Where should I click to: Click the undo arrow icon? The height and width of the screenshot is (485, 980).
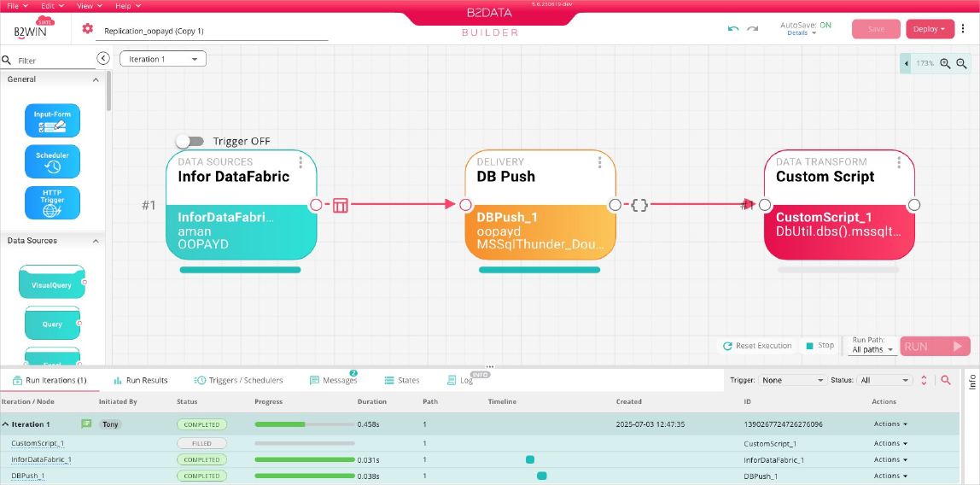pyautogui.click(x=732, y=29)
